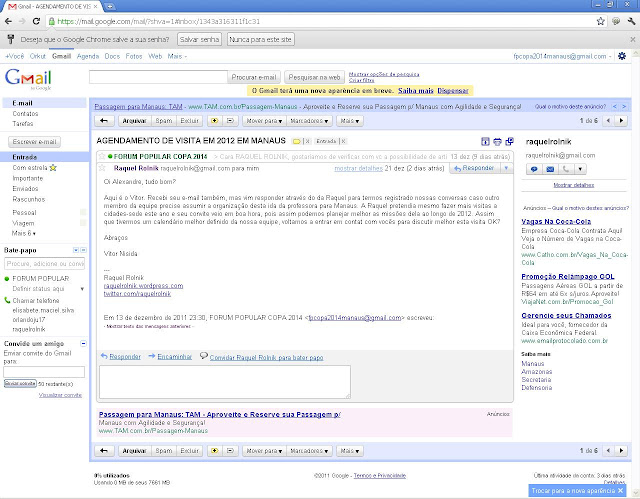Collapse the Convide um amigo section
640x499 pixels.
click(83, 344)
